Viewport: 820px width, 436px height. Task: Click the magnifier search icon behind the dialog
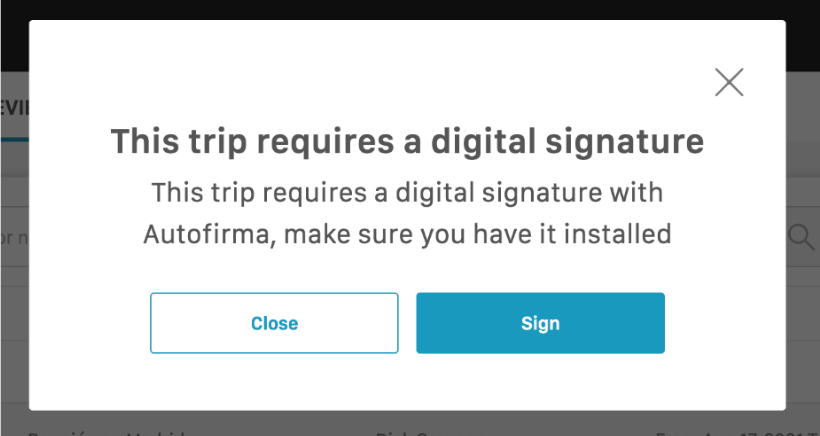[801, 236]
